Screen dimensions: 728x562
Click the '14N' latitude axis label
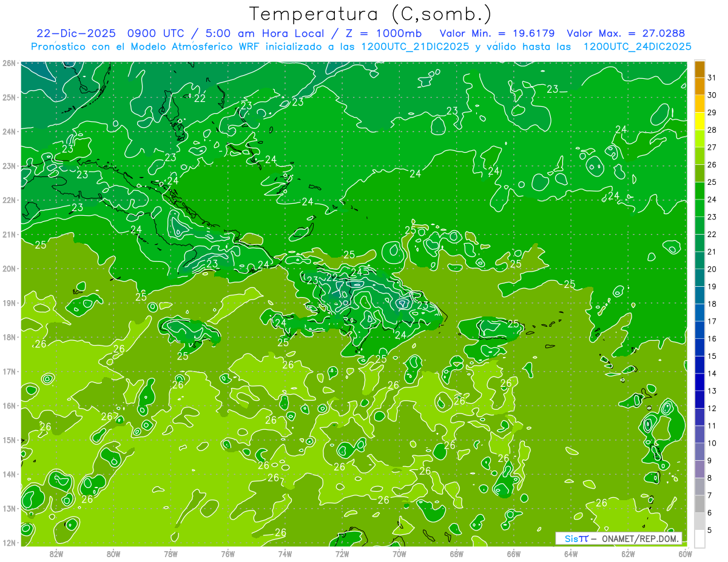pos(8,474)
